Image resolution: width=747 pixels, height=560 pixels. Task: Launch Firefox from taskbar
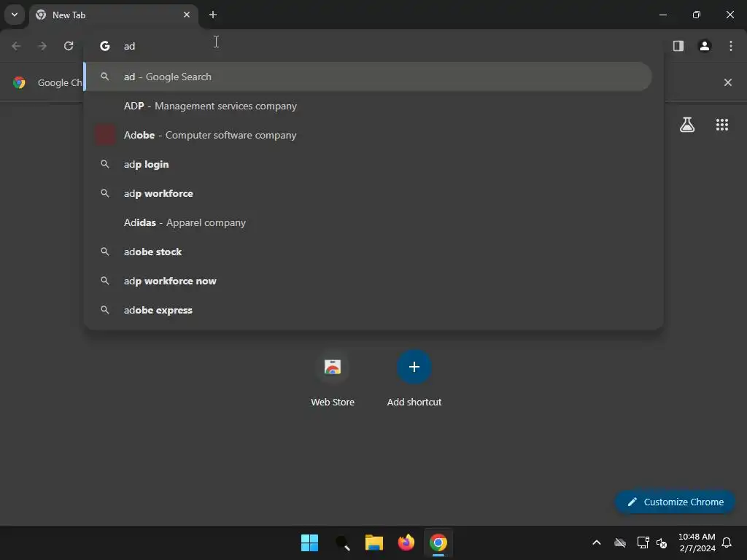point(406,542)
